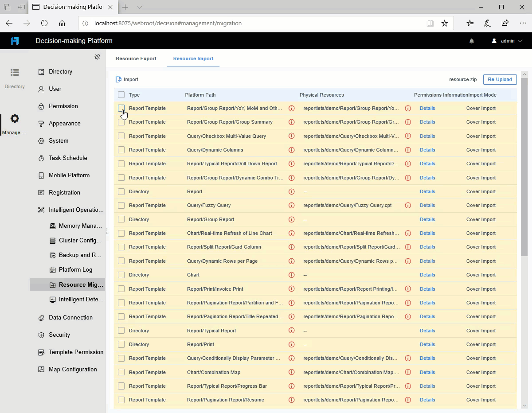Open Directory from the left icon strip
The width and height of the screenshot is (532, 413).
click(15, 78)
